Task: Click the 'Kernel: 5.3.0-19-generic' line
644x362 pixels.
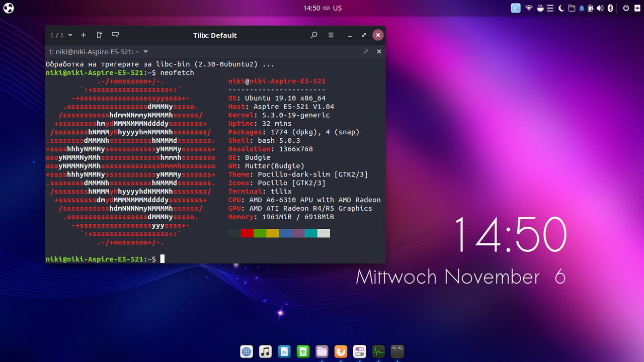Action: pyautogui.click(x=279, y=115)
